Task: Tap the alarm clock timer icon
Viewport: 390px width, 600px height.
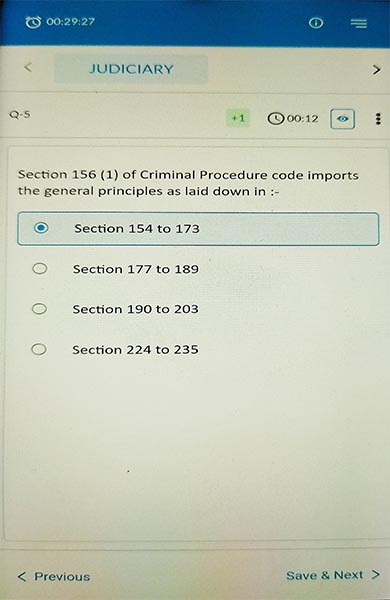Action: click(33, 22)
